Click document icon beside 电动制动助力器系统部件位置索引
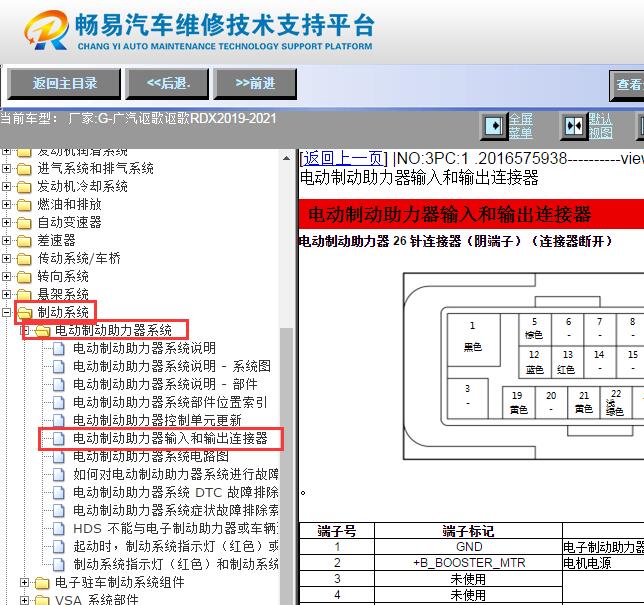Viewport: 644px width, 605px height. click(59, 403)
